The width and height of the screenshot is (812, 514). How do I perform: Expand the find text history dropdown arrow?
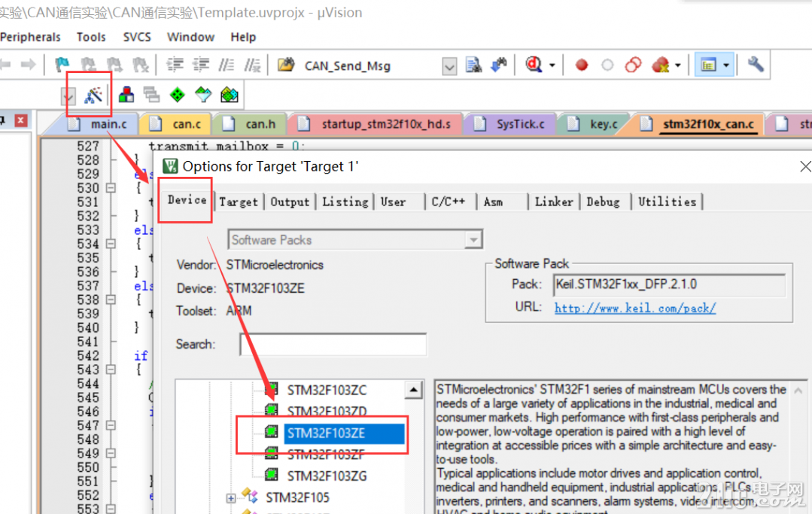pos(449,66)
